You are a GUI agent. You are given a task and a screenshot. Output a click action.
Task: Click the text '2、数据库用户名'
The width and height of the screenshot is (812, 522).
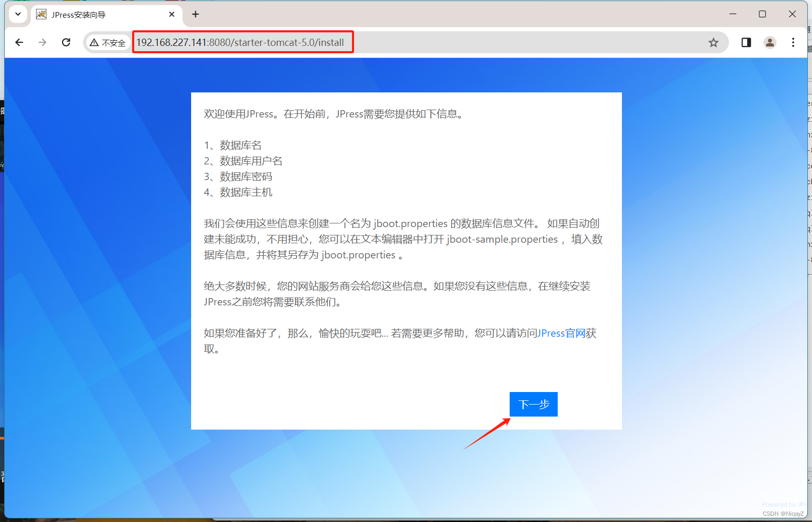click(243, 161)
